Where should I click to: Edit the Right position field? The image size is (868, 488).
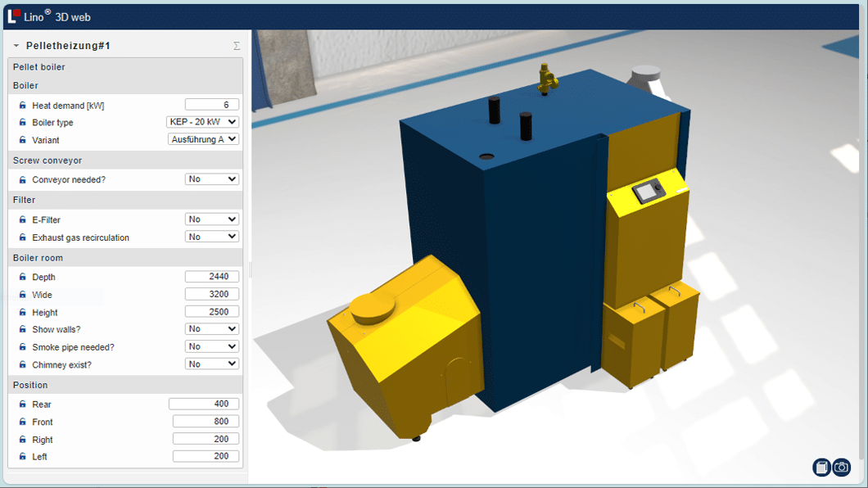coord(206,439)
